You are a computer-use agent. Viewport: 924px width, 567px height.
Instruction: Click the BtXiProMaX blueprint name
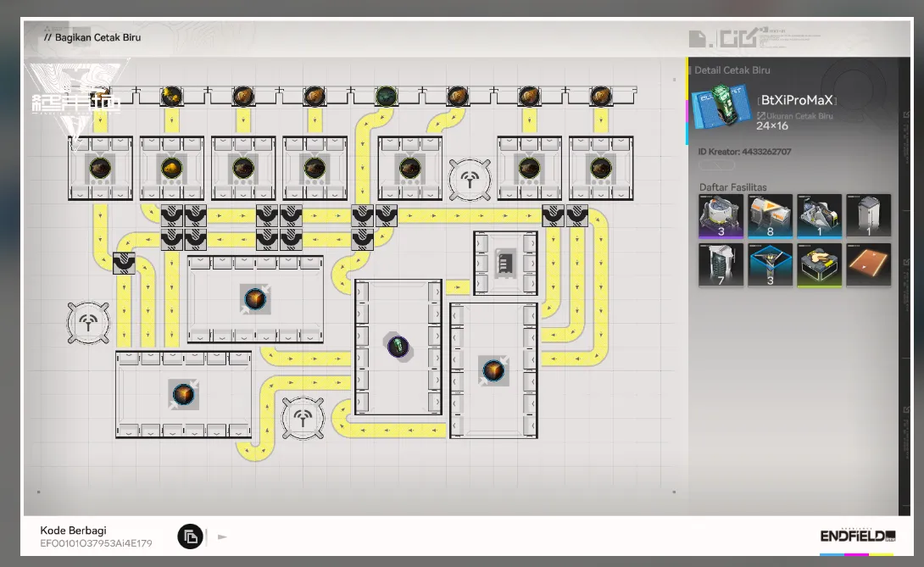[797, 100]
